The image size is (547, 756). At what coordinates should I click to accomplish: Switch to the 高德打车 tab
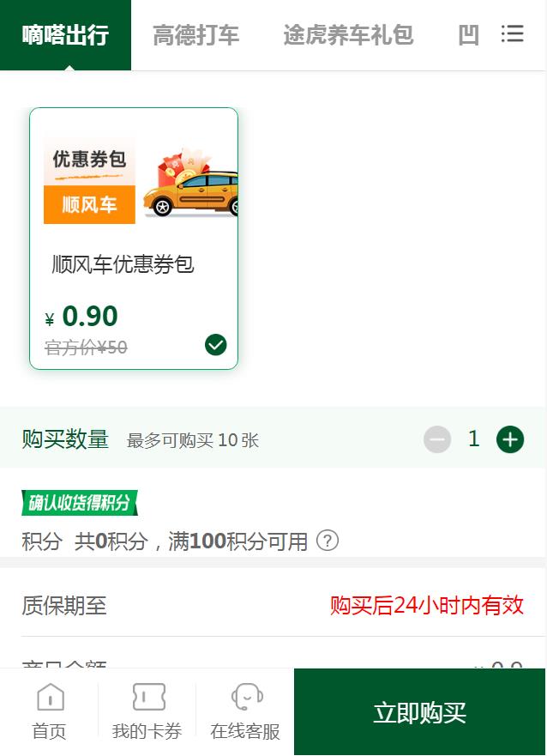tap(195, 35)
